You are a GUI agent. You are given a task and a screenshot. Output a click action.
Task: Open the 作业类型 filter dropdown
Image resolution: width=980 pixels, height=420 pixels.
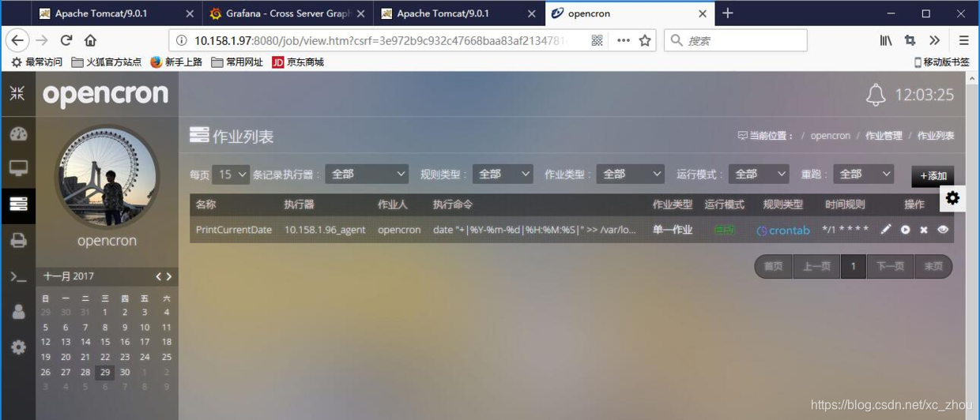click(630, 174)
